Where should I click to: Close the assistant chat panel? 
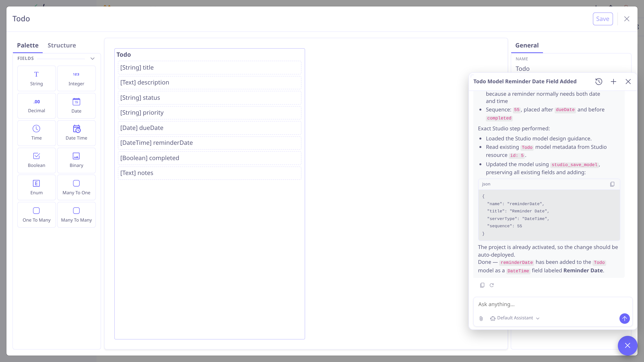click(x=628, y=81)
